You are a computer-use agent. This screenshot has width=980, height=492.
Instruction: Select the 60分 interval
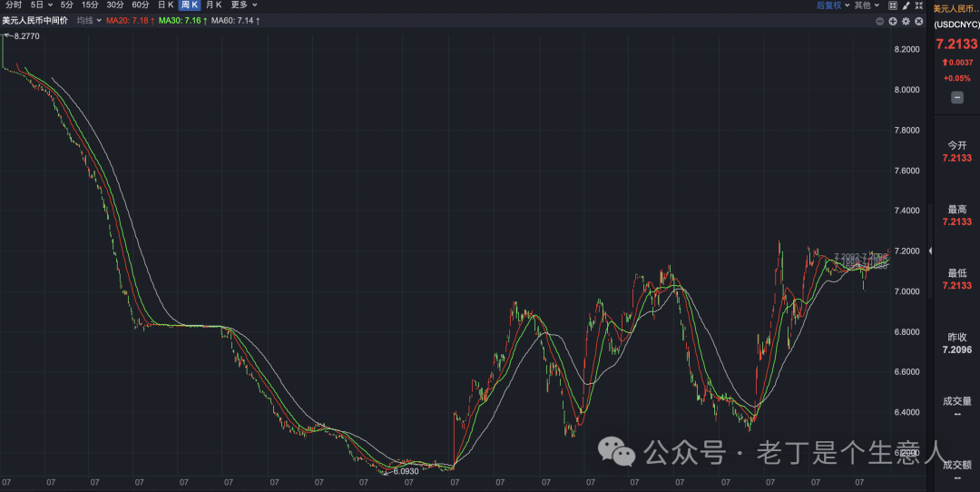click(141, 5)
